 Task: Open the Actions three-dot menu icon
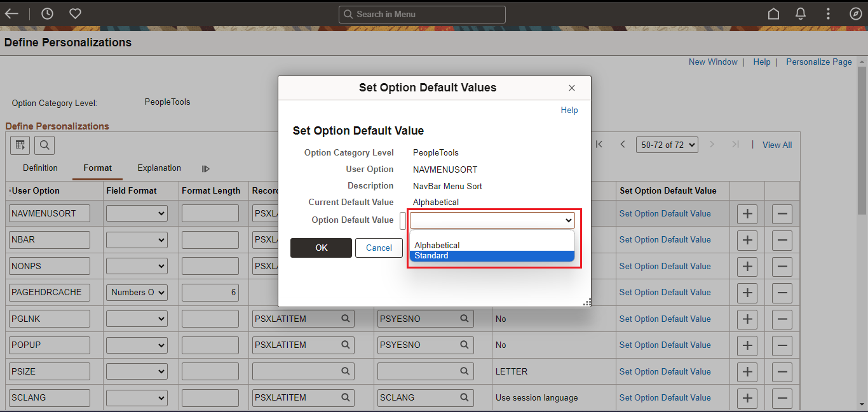[827, 13]
